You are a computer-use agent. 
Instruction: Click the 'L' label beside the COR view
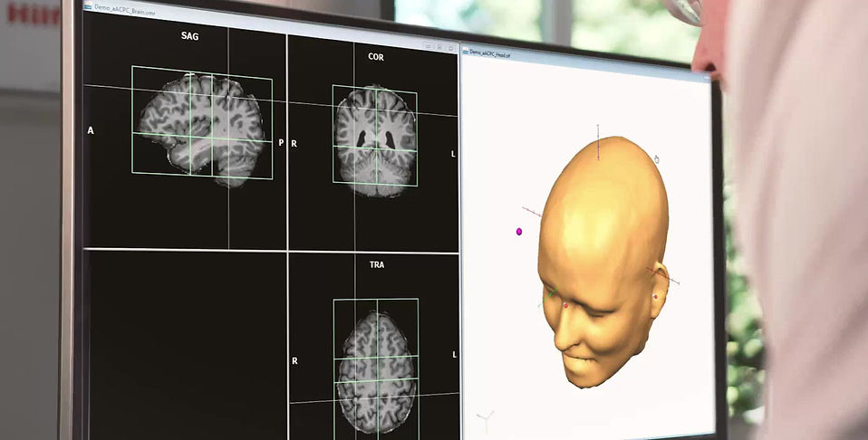pyautogui.click(x=453, y=154)
